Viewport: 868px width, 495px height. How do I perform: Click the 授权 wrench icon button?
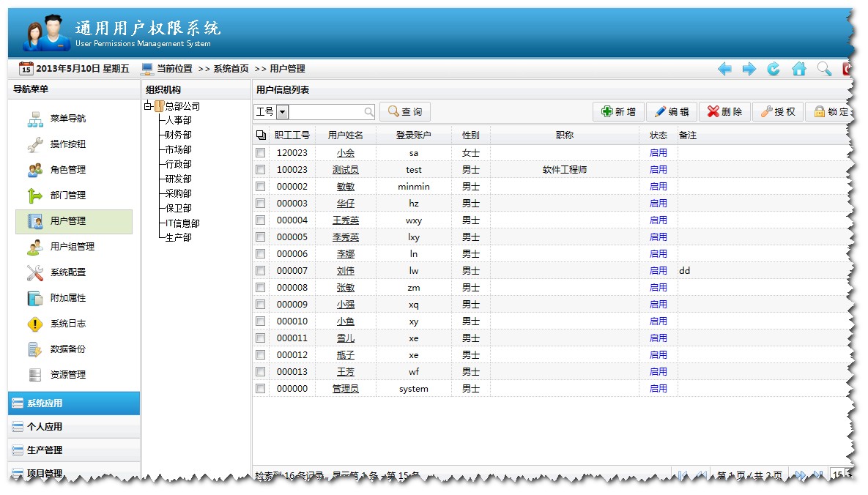(x=778, y=111)
